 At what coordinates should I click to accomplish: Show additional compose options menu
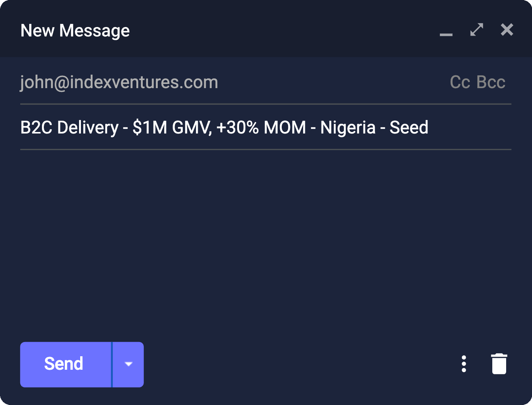[x=464, y=364]
